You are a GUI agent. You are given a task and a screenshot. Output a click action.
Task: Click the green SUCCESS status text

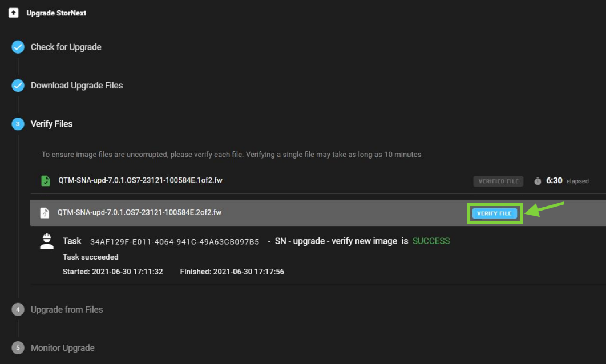tap(431, 241)
